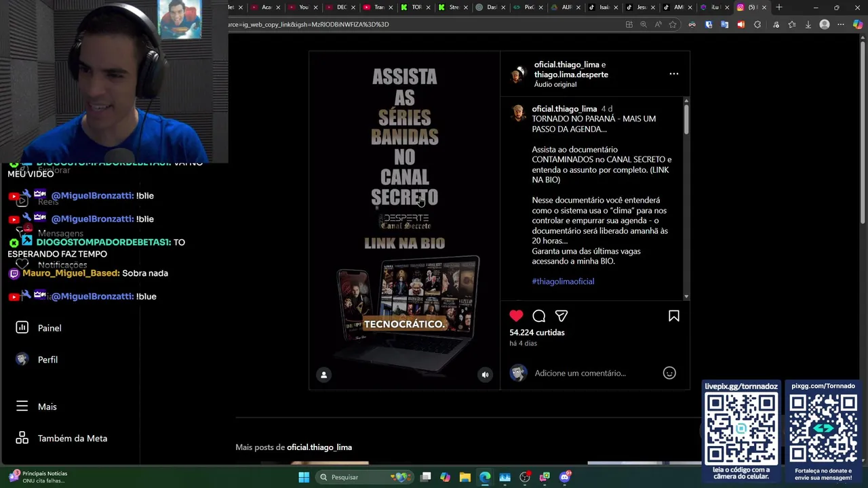The image size is (868, 488).
Task: Click the Mais hamburger icon
Action: (22, 406)
